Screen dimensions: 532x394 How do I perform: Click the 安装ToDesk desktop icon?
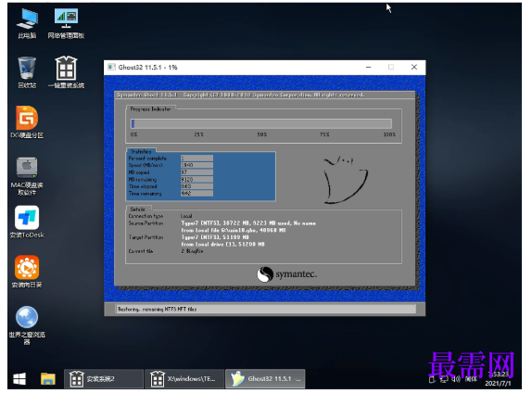[x=27, y=222]
